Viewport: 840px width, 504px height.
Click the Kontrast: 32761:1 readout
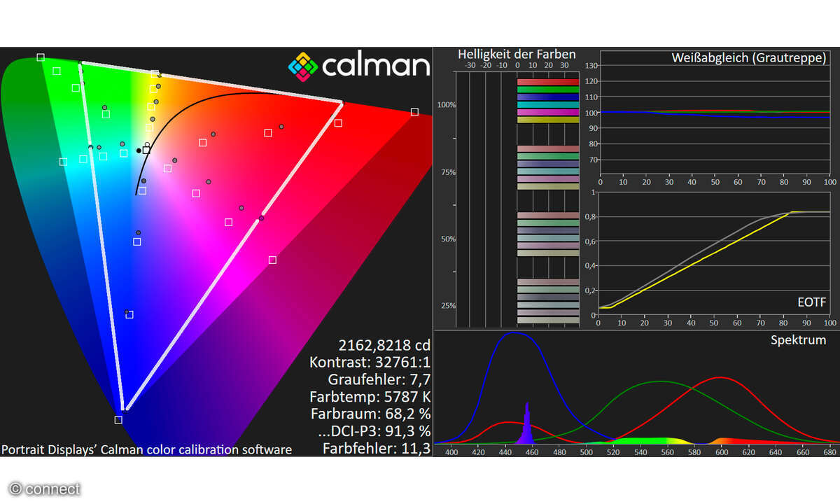coord(370,362)
